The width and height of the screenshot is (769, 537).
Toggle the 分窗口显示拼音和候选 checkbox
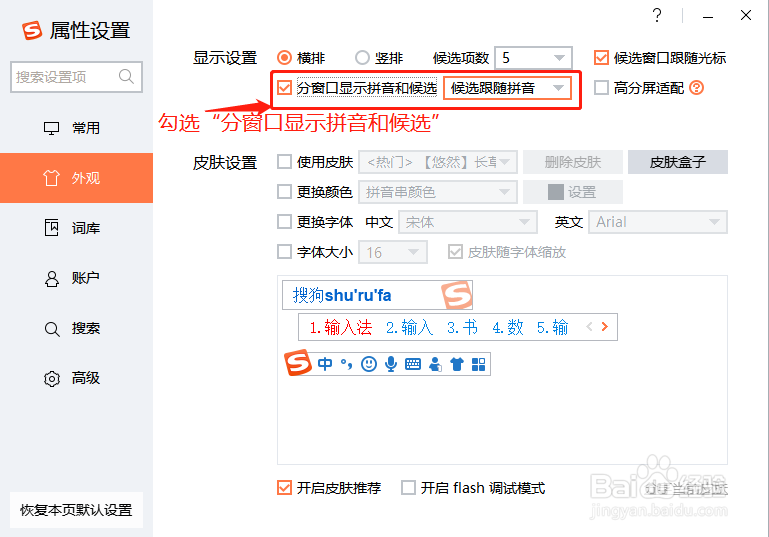point(284,88)
